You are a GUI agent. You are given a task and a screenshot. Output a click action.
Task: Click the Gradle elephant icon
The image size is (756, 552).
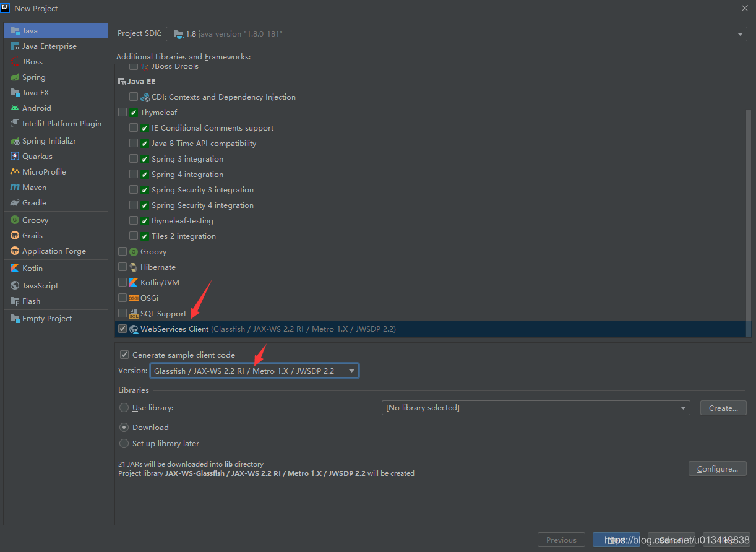point(15,202)
